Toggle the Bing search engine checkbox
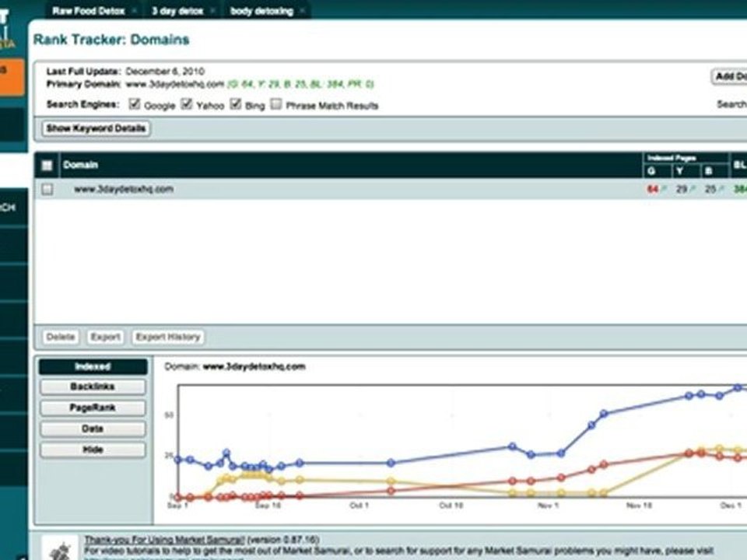The height and width of the screenshot is (560, 747). 235,103
